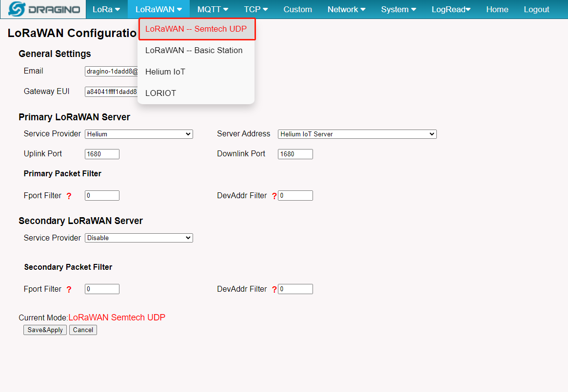Click primary DevAddr Filter help question mark

274,196
